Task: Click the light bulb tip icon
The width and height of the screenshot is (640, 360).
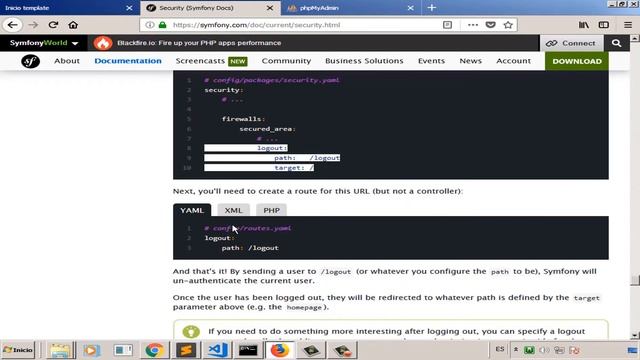Action: click(x=191, y=331)
